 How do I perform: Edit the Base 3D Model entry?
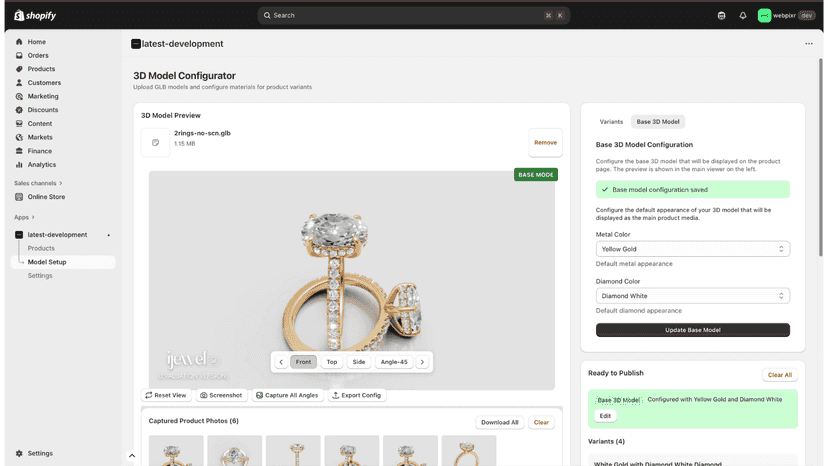point(605,416)
